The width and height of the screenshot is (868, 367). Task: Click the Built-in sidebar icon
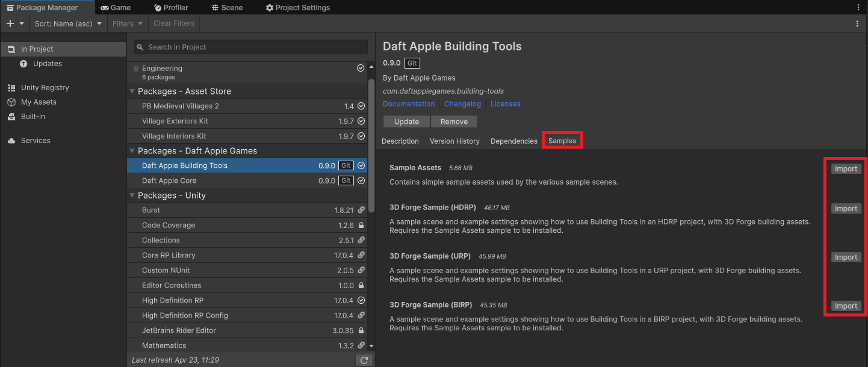pos(11,117)
